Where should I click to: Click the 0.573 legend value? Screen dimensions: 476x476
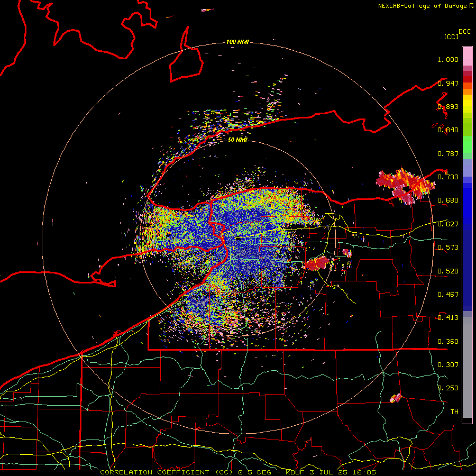tap(448, 248)
